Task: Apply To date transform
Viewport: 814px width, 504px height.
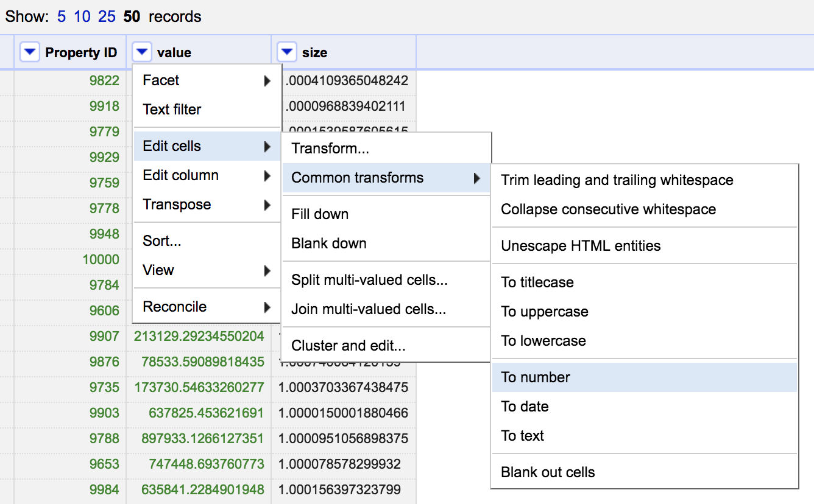Action: pyautogui.click(x=645, y=407)
